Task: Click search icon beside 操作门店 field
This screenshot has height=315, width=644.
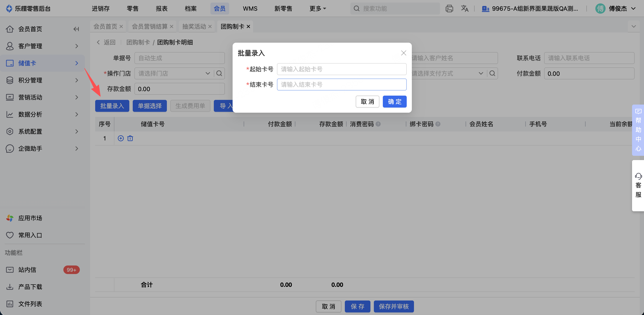Action: pos(219,73)
